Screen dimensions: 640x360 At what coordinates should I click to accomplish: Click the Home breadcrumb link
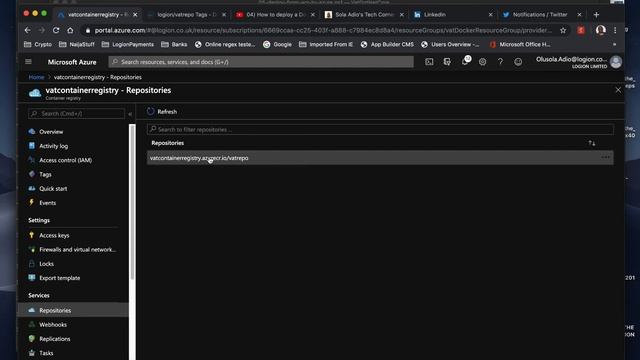tap(36, 77)
